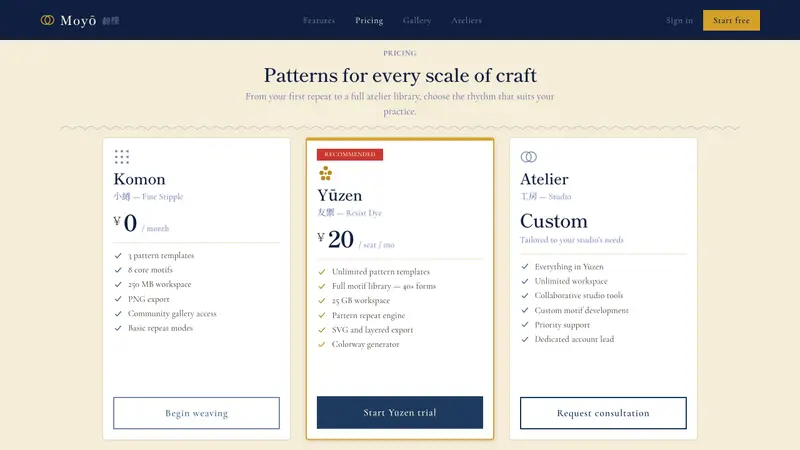The width and height of the screenshot is (800, 450).
Task: Click the PRICING eyebrow label
Action: pyautogui.click(x=400, y=53)
